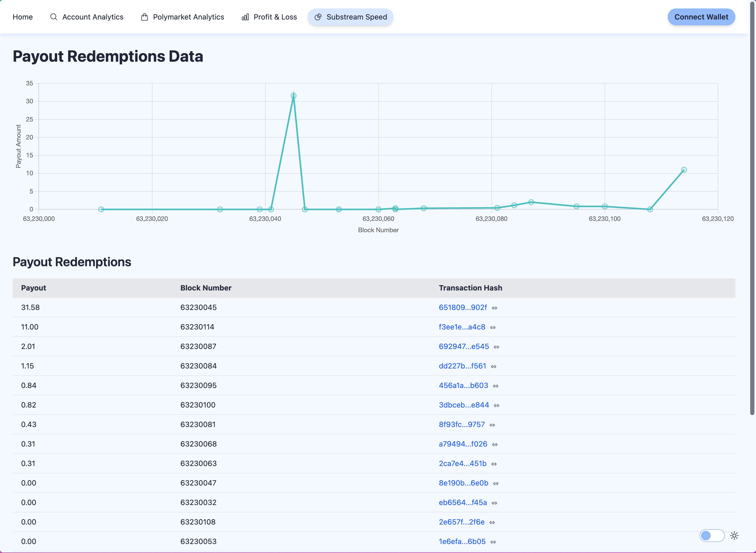Click the magnifier icon beside Account Analytics
The image size is (756, 553).
coord(54,17)
